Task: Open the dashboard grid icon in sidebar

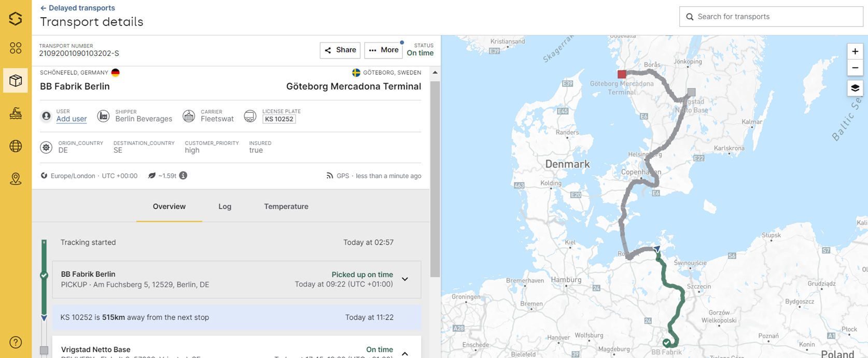Action: [16, 48]
